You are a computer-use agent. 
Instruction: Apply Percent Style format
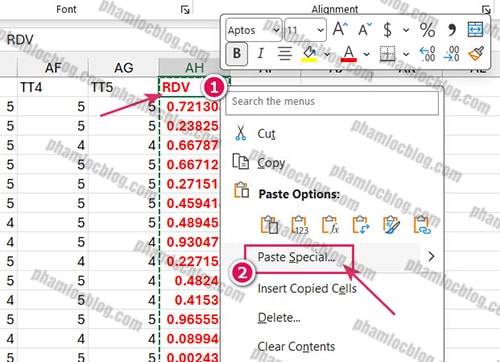pyautogui.click(x=428, y=29)
